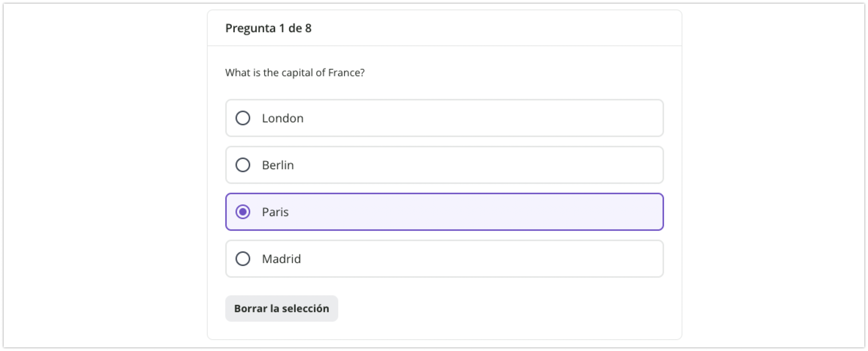Click the word "Pregunta" in the header
Image resolution: width=868 pixels, height=351 pixels.
[x=250, y=28]
